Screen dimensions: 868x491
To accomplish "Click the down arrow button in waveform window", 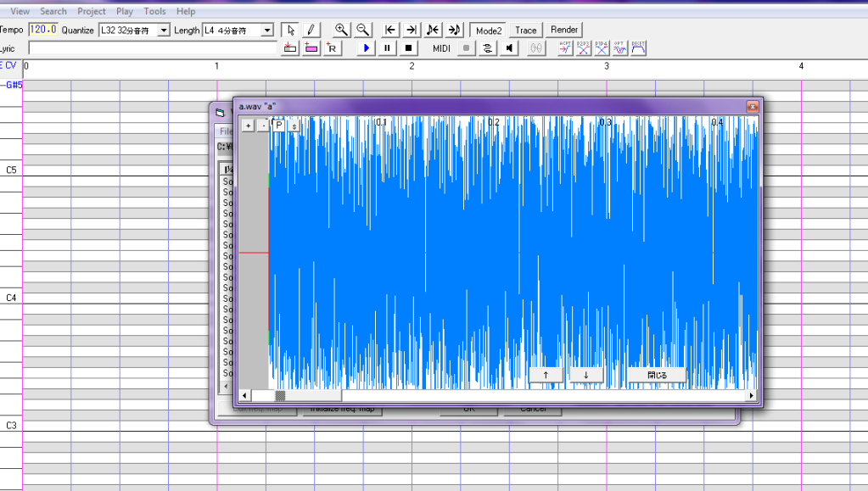I will pyautogui.click(x=586, y=375).
